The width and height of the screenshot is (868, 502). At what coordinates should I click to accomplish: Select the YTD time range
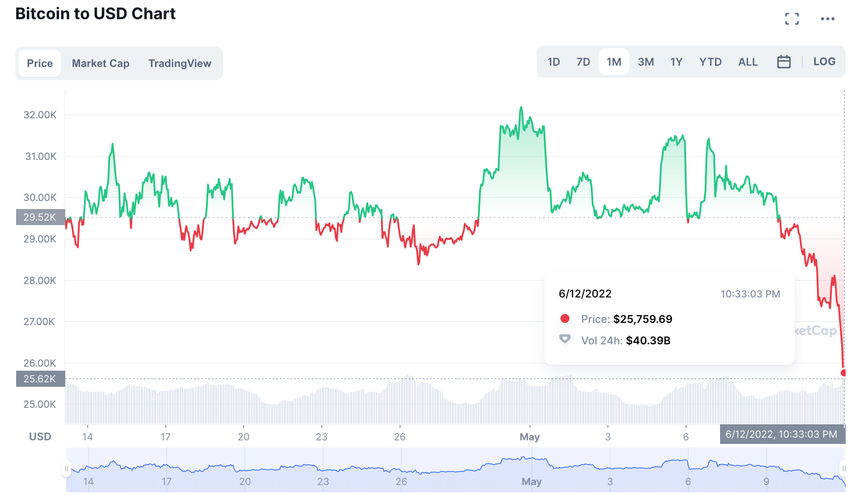(x=710, y=62)
